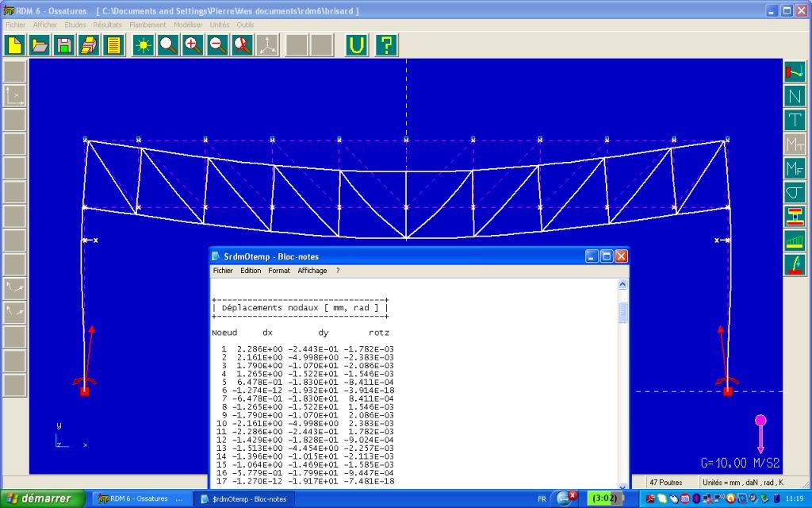
Task: Click the Bloc-notes scrollbar up arrow
Action: [x=622, y=284]
